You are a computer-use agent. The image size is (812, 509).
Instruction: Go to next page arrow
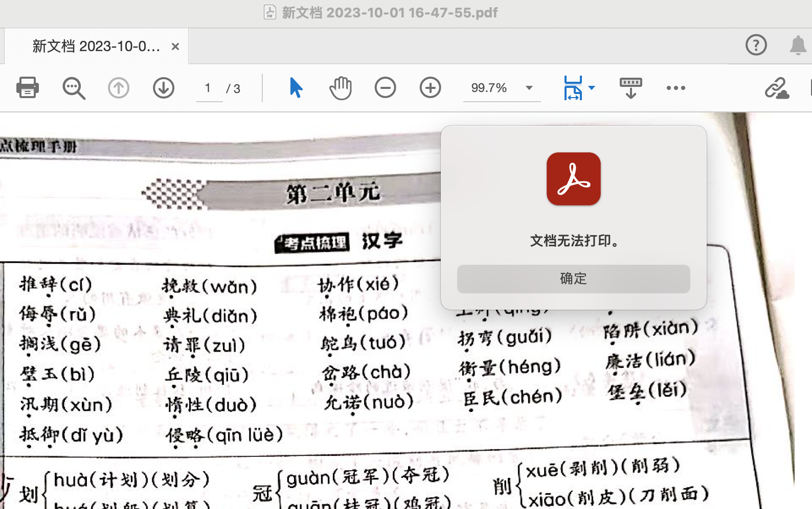[x=164, y=88]
